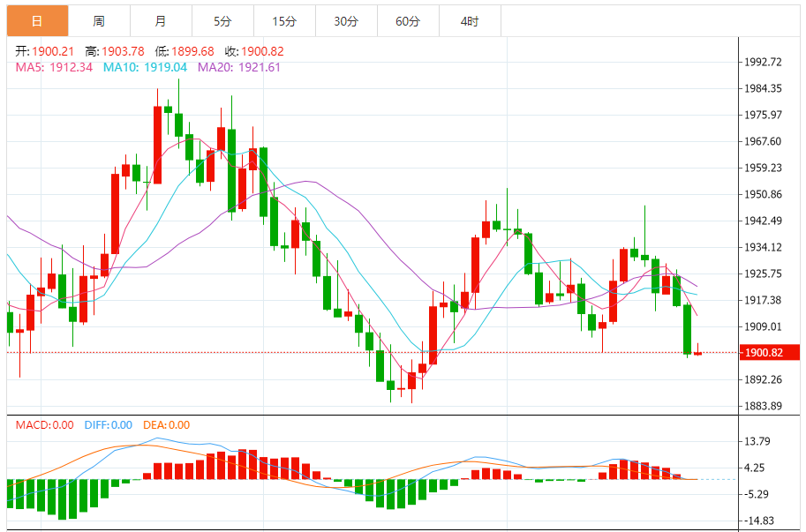Screen dimensions: 806x532
Task: Click the red 1900.82 current price tag
Action: [x=770, y=353]
